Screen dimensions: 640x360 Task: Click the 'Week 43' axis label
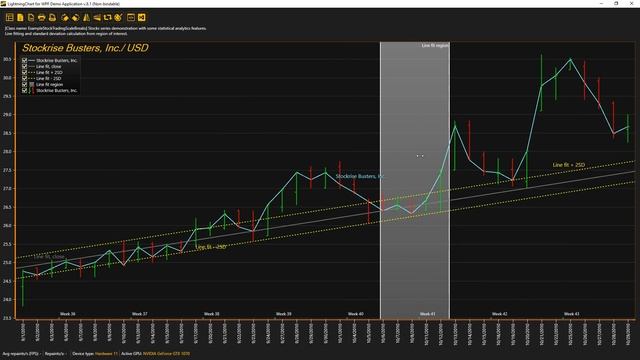coord(571,314)
